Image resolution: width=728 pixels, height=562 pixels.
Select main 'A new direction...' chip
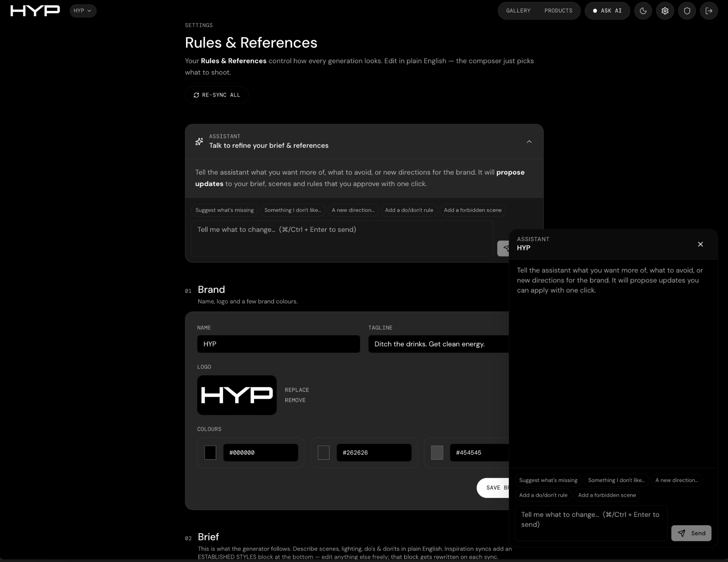pos(353,210)
